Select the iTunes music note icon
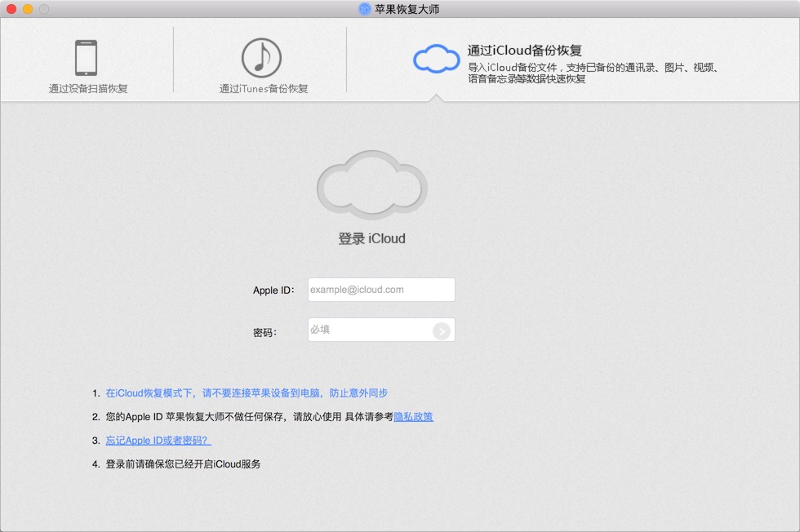This screenshot has width=800, height=532. coord(261,58)
